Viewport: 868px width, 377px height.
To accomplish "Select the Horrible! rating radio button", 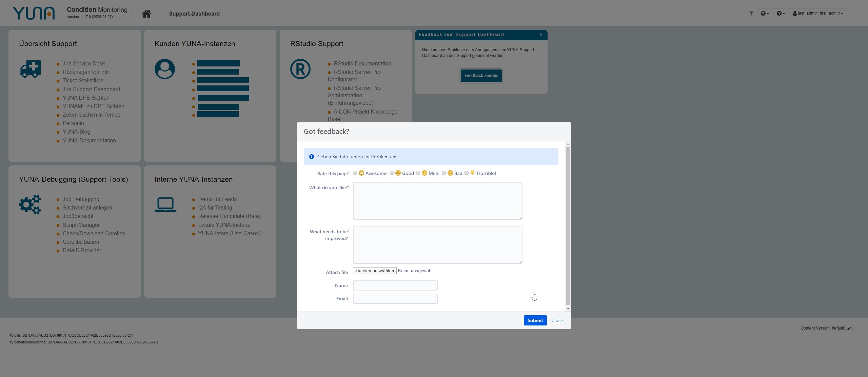I will (467, 173).
